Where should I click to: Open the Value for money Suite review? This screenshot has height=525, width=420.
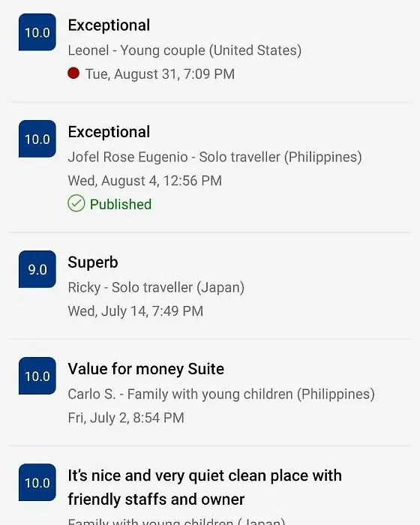pyautogui.click(x=146, y=369)
